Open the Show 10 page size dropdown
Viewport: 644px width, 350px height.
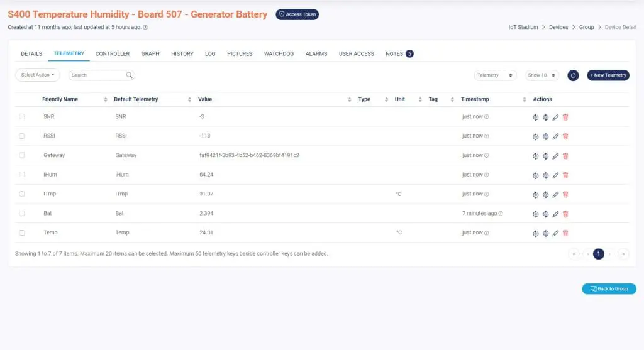541,75
